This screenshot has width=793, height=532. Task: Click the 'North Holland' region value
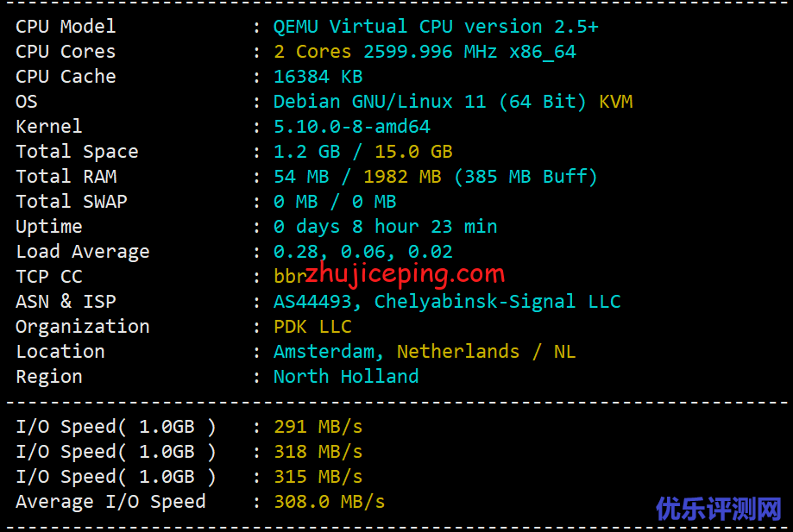pos(346,377)
